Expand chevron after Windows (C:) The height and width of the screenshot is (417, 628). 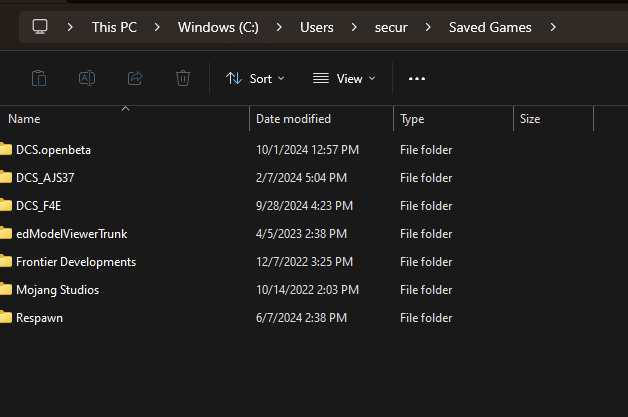pos(279,27)
